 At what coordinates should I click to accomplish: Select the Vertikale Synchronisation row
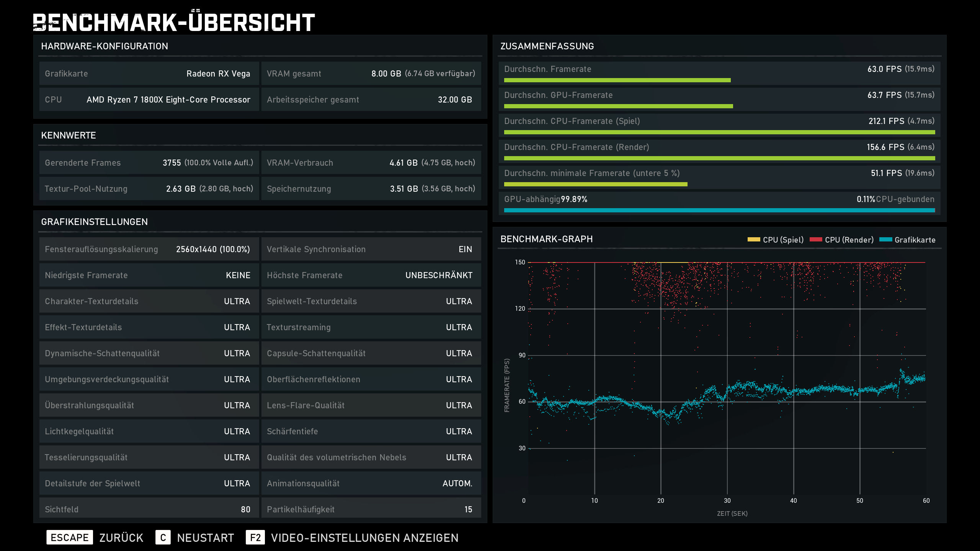[371, 249]
